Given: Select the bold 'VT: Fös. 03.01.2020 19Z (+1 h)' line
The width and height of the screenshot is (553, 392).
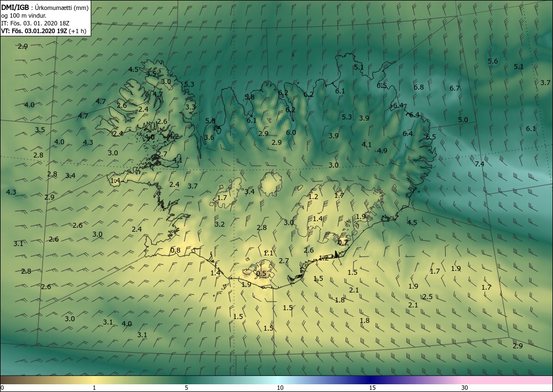Looking at the screenshot, I should coord(44,31).
